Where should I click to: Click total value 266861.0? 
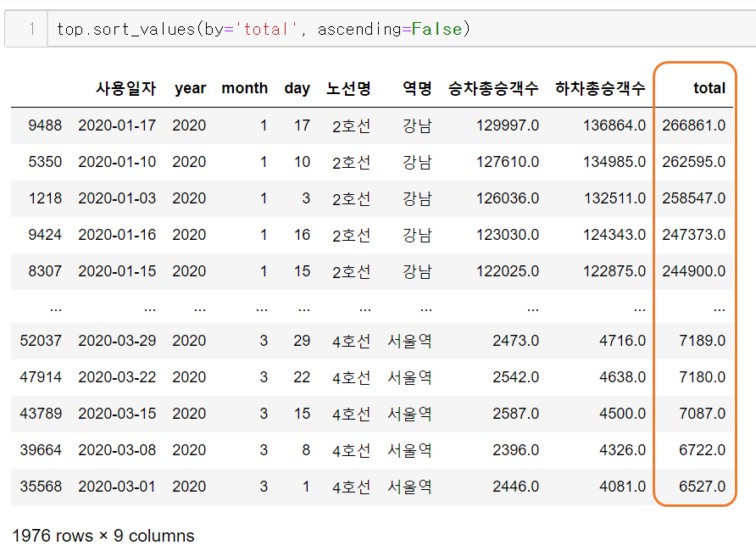pyautogui.click(x=694, y=125)
